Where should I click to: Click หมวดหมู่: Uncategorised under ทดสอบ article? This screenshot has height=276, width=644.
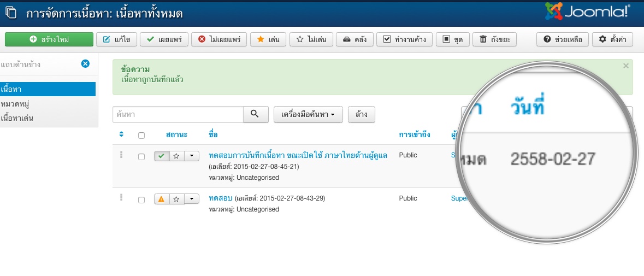[x=244, y=209]
